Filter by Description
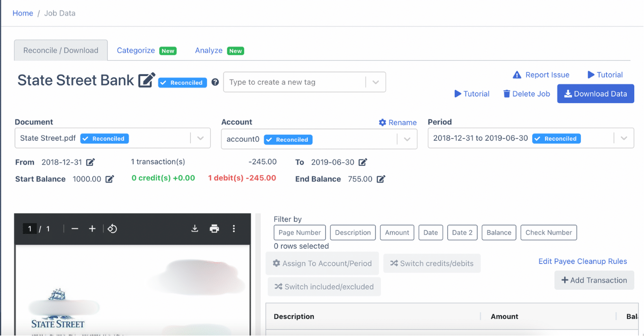The height and width of the screenshot is (336, 644). click(353, 233)
